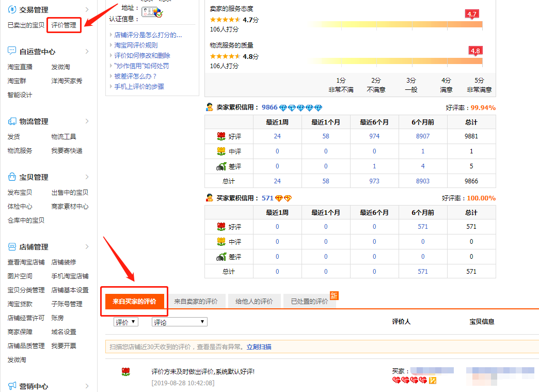The height and width of the screenshot is (392, 539).
Task: Click the 自运营中心 chat bubble icon
Action: coord(11,51)
